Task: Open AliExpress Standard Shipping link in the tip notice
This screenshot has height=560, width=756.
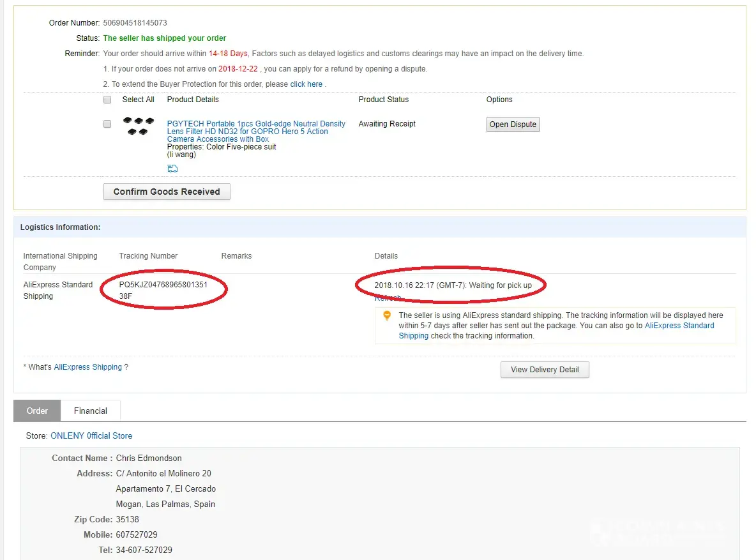Action: [679, 326]
